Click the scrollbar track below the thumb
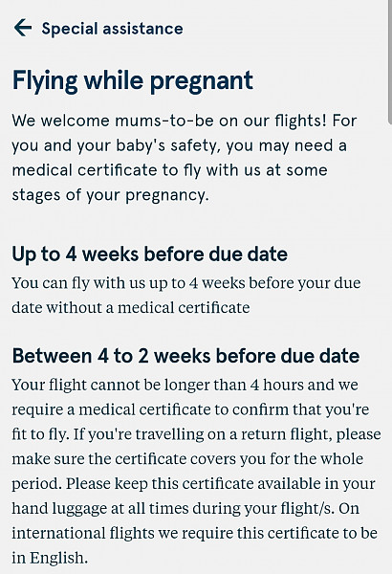Screen dimensions: 392x574 click(x=390, y=348)
